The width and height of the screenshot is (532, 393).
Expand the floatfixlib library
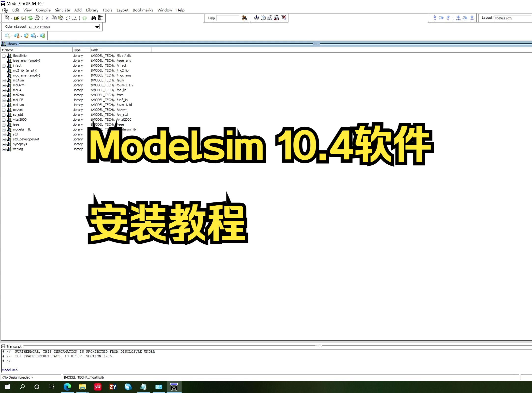[4, 56]
